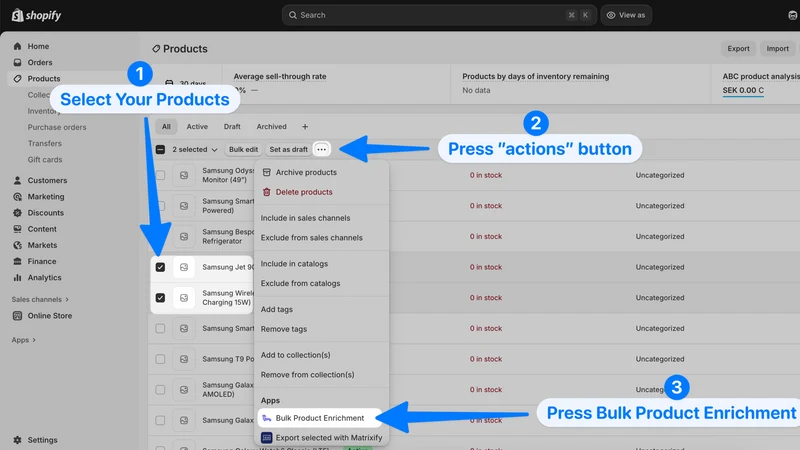Click the Products tag icon in heading
The image size is (800, 450).
156,48
